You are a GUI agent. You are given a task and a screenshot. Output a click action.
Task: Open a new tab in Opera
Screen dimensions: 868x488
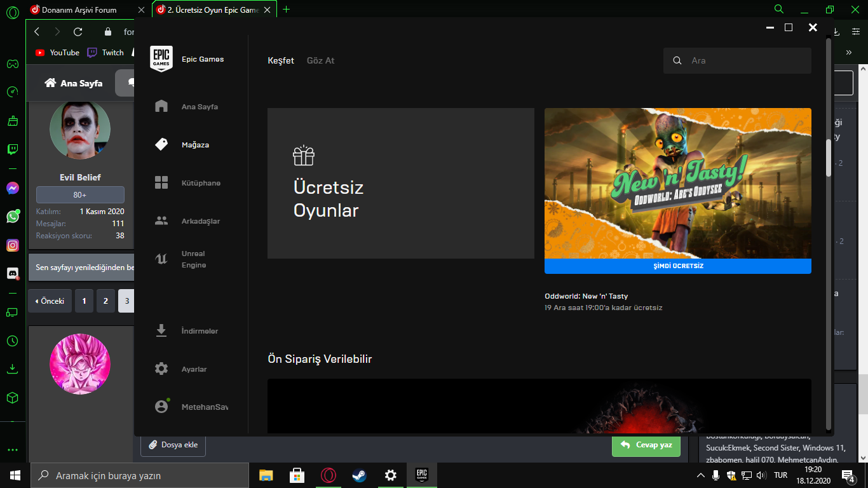point(286,10)
